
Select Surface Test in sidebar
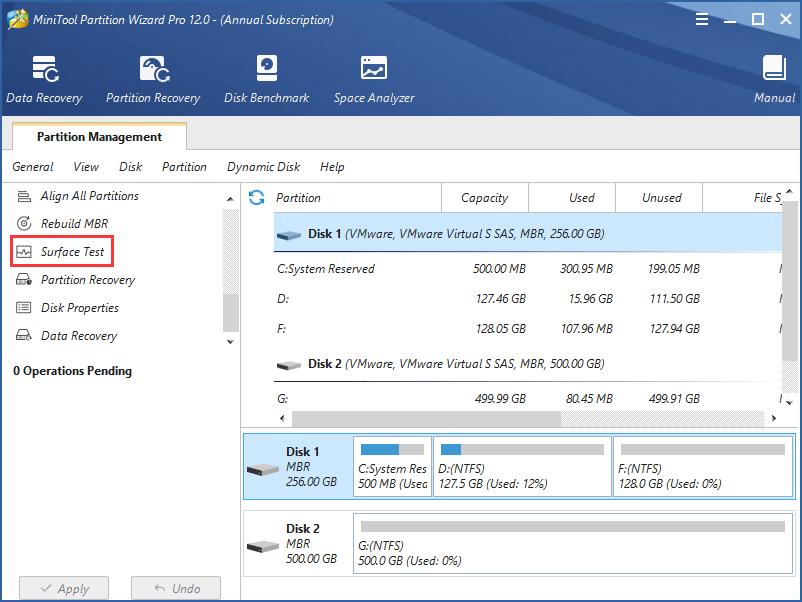click(x=72, y=252)
